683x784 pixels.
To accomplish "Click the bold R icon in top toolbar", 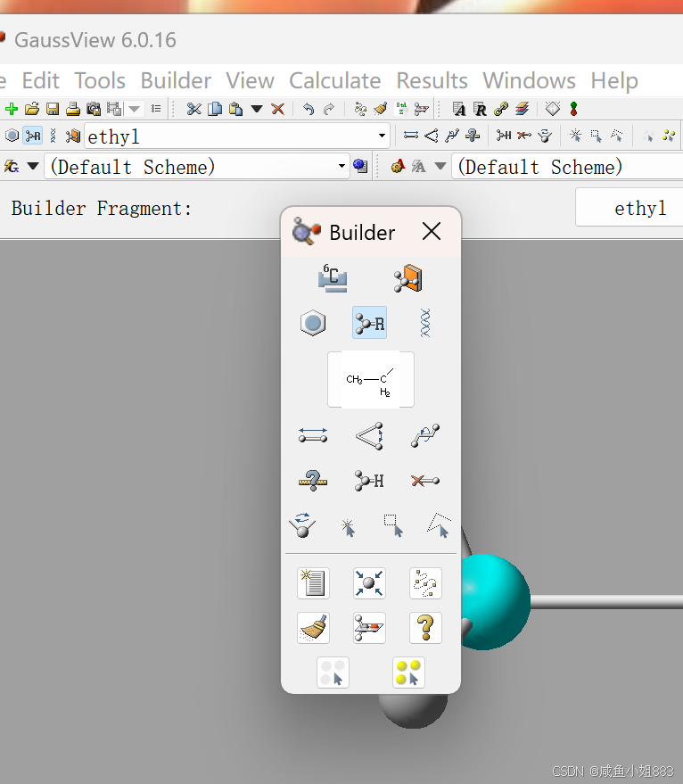I will point(480,109).
